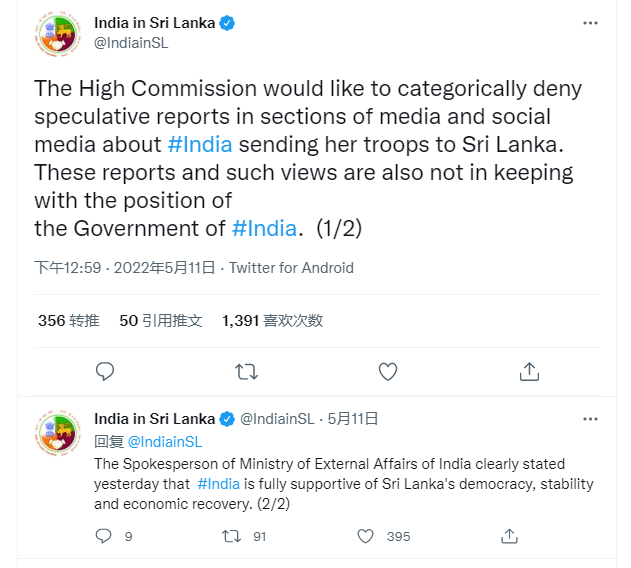
Task: Reply to the main tweet
Action: click(x=105, y=372)
